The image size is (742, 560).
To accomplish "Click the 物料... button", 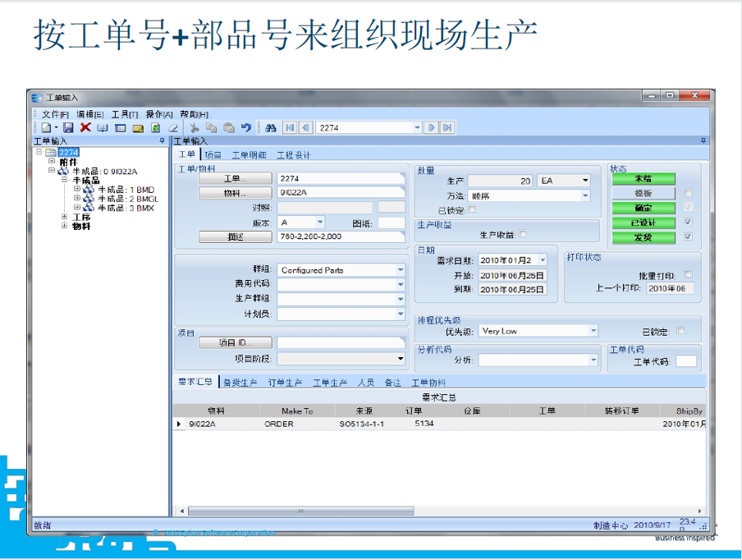I will tap(235, 193).
